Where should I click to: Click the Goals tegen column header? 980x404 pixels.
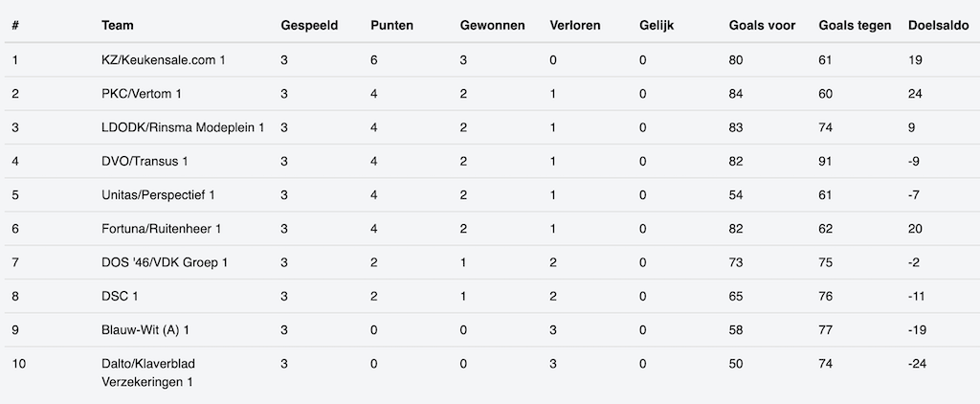855,26
